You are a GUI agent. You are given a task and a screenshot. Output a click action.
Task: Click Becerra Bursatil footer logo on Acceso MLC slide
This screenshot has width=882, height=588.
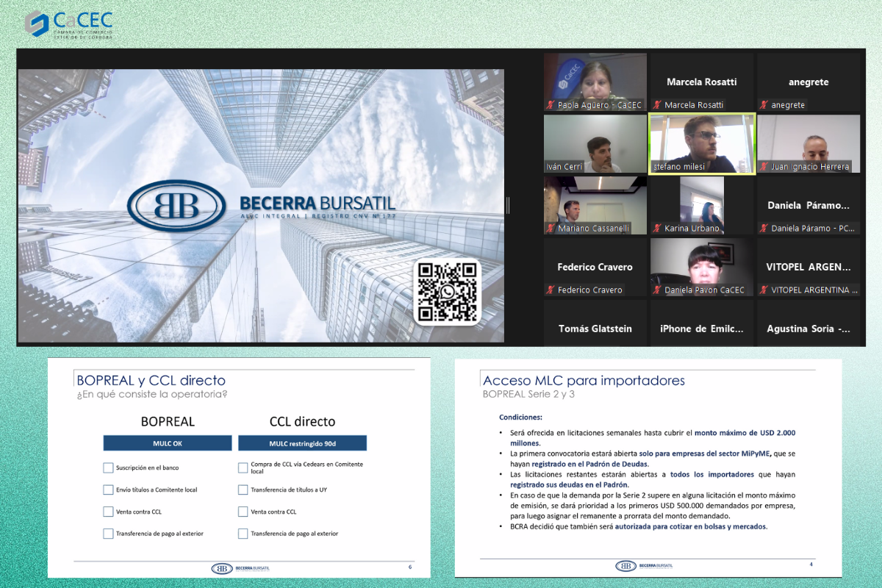[644, 566]
